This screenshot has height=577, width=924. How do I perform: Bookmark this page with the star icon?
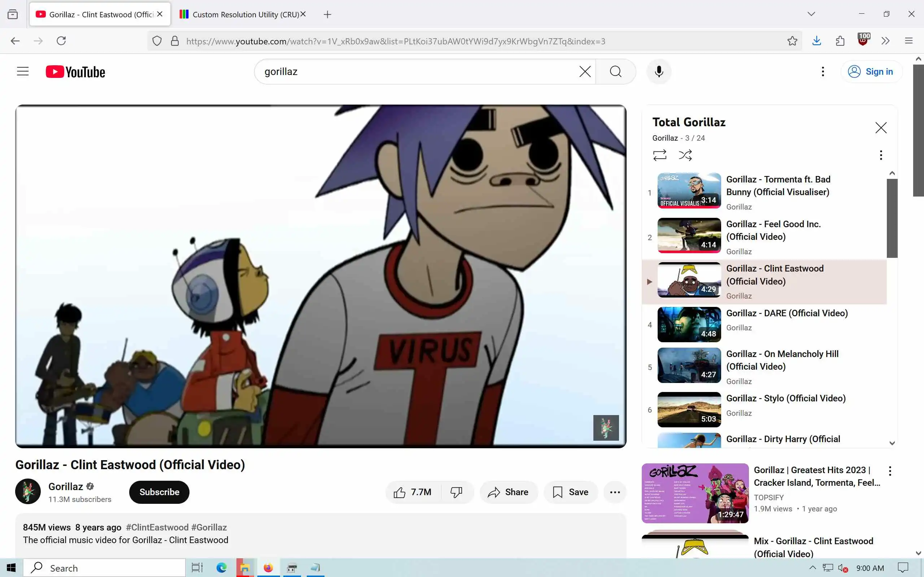coord(792,41)
